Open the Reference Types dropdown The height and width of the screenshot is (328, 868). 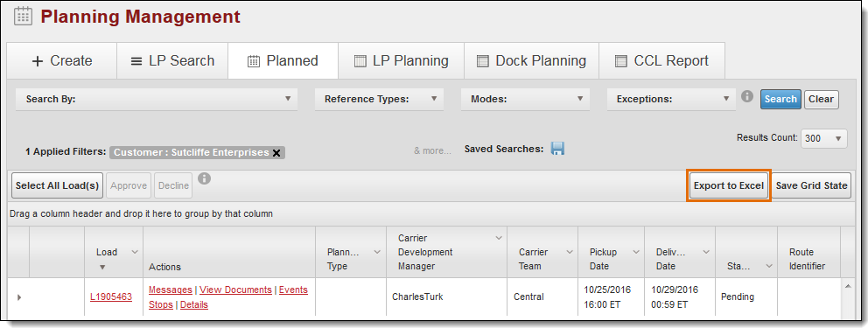(379, 99)
